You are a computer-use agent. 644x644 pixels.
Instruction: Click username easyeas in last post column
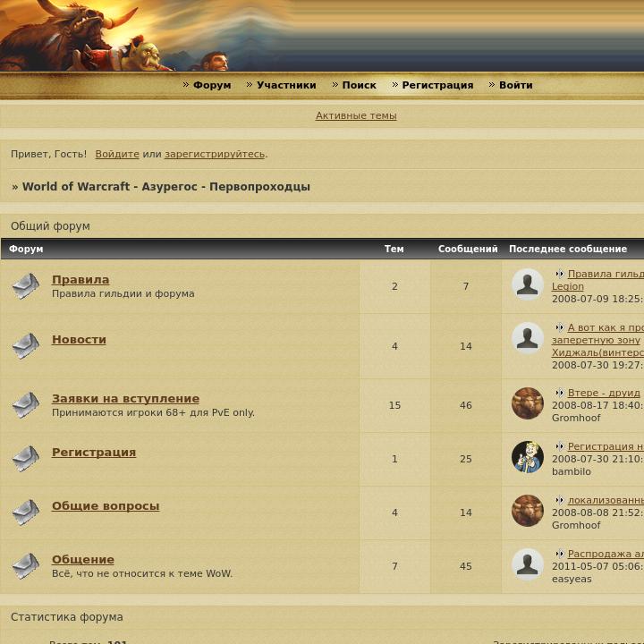tap(572, 579)
